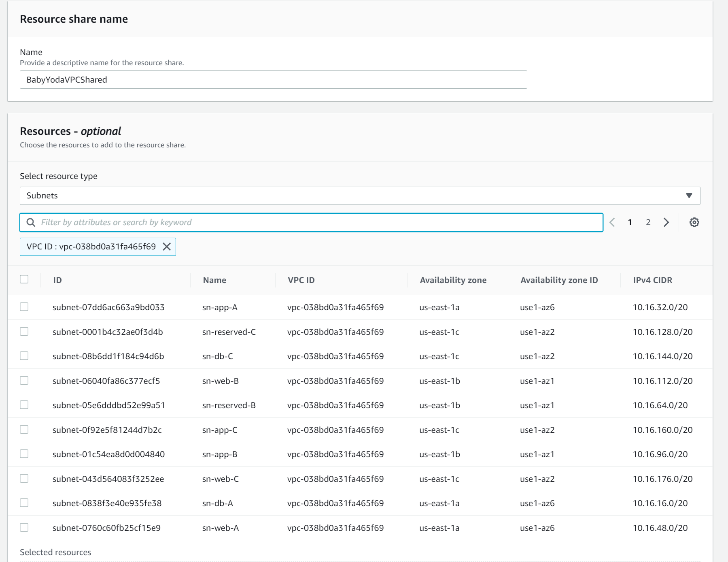This screenshot has height=562, width=728.
Task: Click the 10.16.64.0/20 CIDR cell
Action: (660, 405)
